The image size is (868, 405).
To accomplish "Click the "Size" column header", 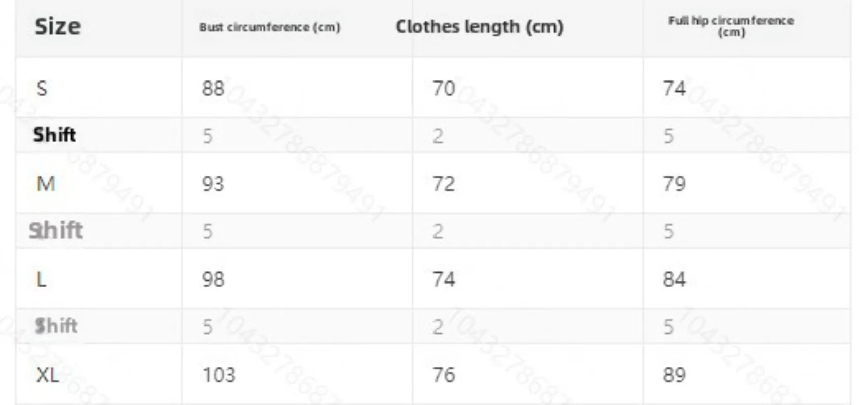I will click(57, 26).
